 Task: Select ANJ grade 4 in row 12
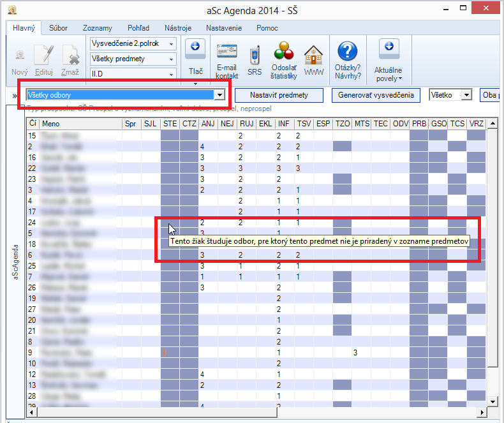pos(202,375)
